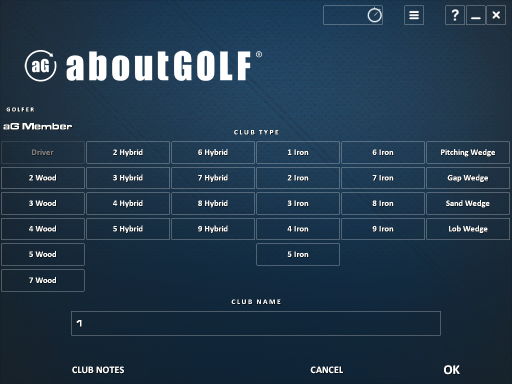Image resolution: width=512 pixels, height=384 pixels.
Task: Minimize the aboutGOLF window
Action: (x=476, y=15)
